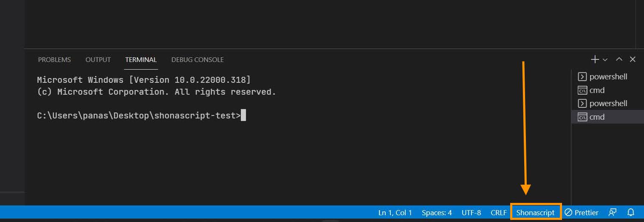This screenshot has width=644, height=222.
Task: Open the feedback icon in status bar
Action: coord(613,213)
